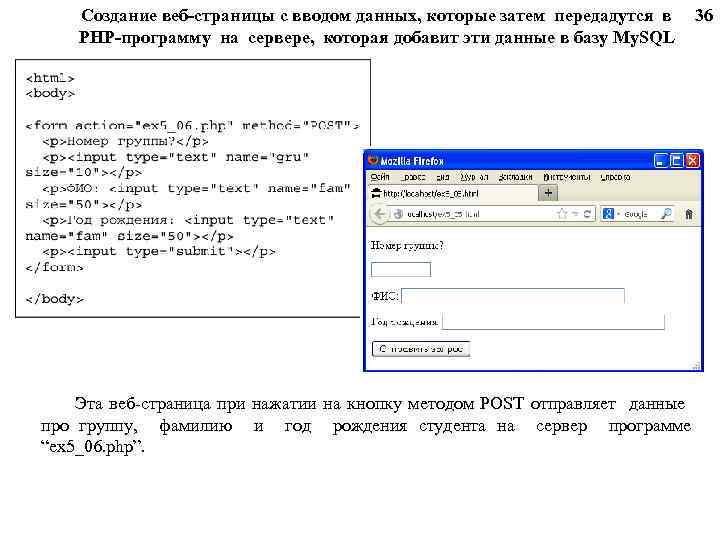Click the 'Mozilla Firefox' title text
Image resolution: width=720 pixels, height=540 pixels.
412,161
